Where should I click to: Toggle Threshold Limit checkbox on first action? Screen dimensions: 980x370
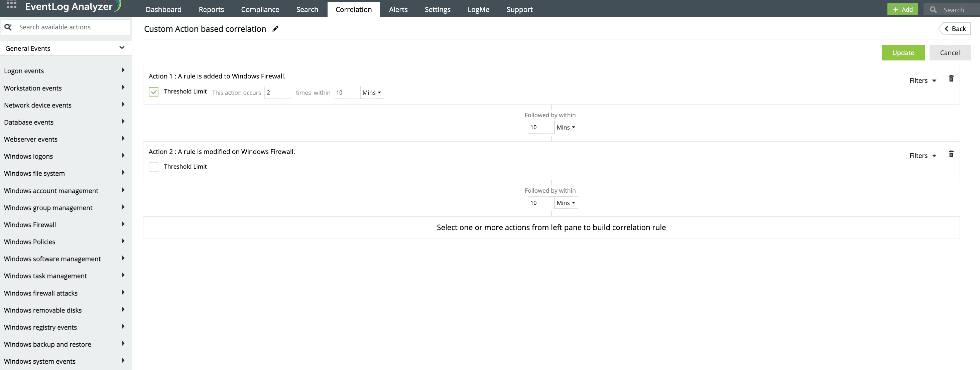pyautogui.click(x=154, y=91)
